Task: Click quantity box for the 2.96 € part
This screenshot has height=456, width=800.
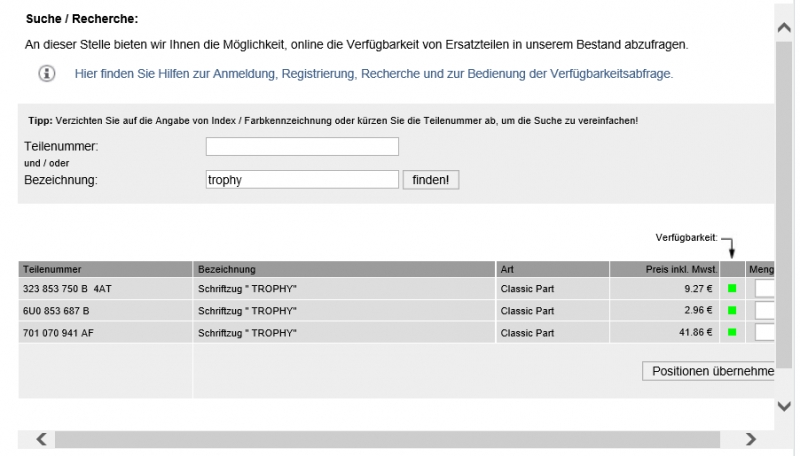Action: 765,311
